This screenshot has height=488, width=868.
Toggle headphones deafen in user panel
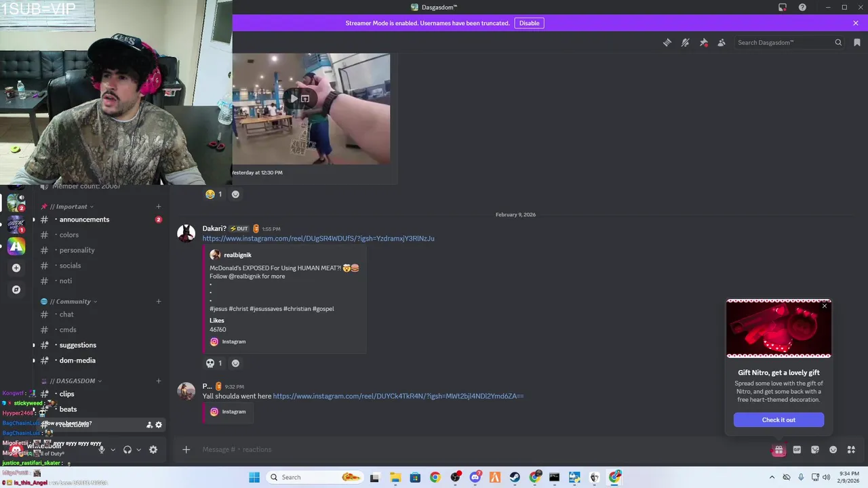click(127, 450)
